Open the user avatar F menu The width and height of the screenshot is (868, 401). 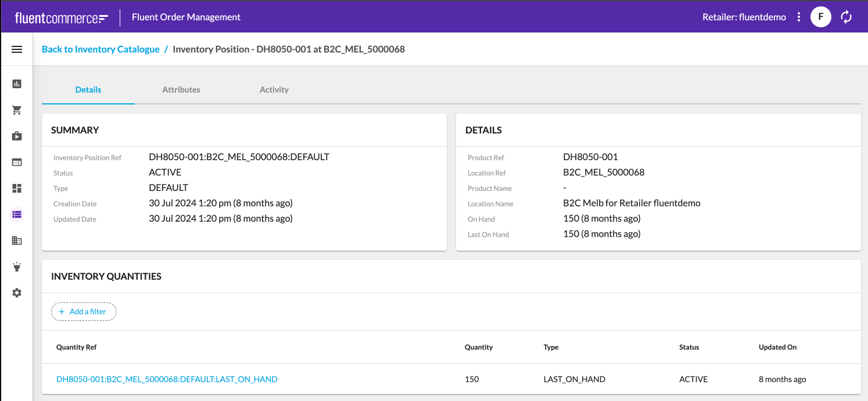[x=820, y=17]
